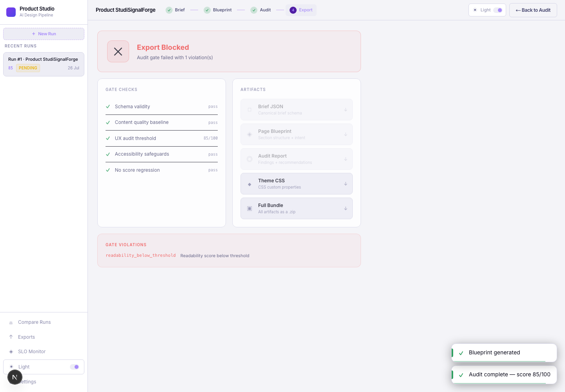Click the Exports up-arrow icon
Screen dimensions: 565x392
click(x=11, y=337)
